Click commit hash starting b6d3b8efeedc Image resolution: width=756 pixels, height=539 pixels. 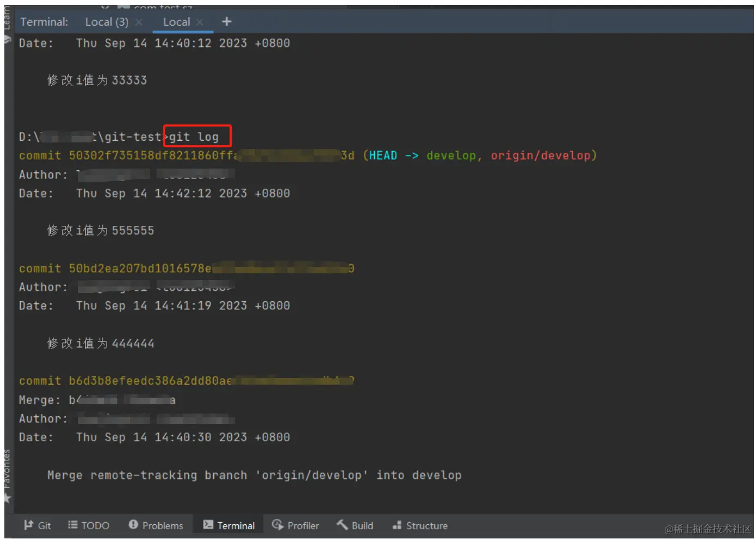[x=212, y=381]
